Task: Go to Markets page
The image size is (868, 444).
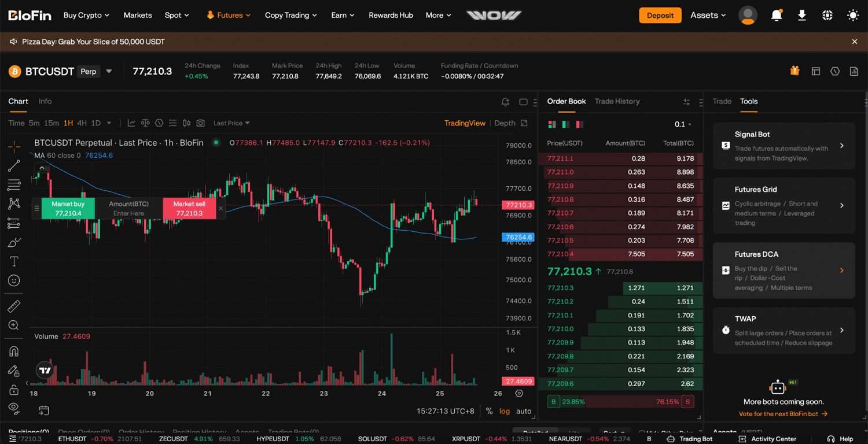Action: click(138, 16)
